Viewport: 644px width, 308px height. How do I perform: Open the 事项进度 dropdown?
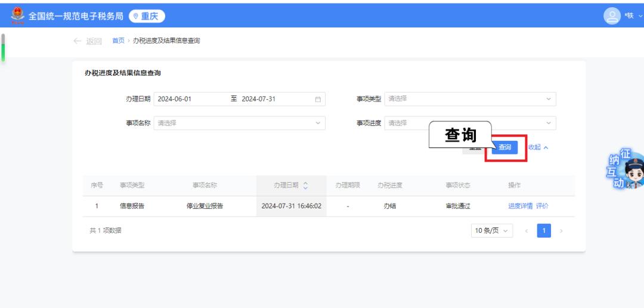click(x=469, y=123)
